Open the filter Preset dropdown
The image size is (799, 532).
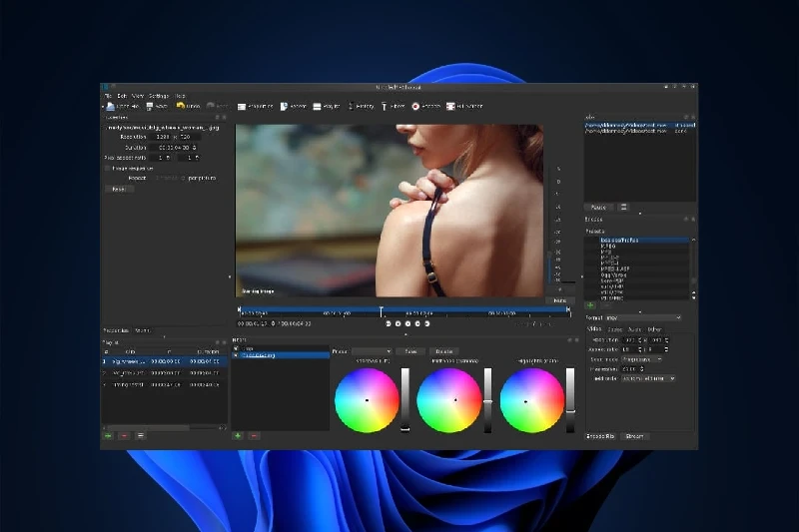pos(372,351)
